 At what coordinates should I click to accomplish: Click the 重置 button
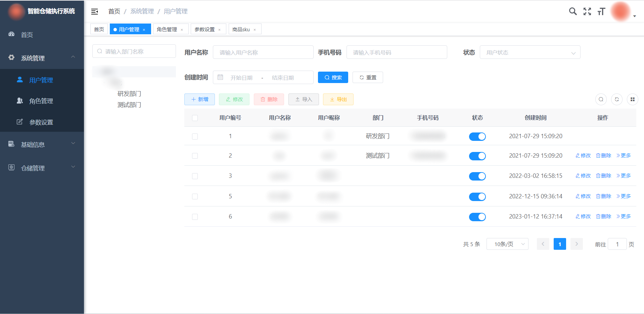pos(368,77)
